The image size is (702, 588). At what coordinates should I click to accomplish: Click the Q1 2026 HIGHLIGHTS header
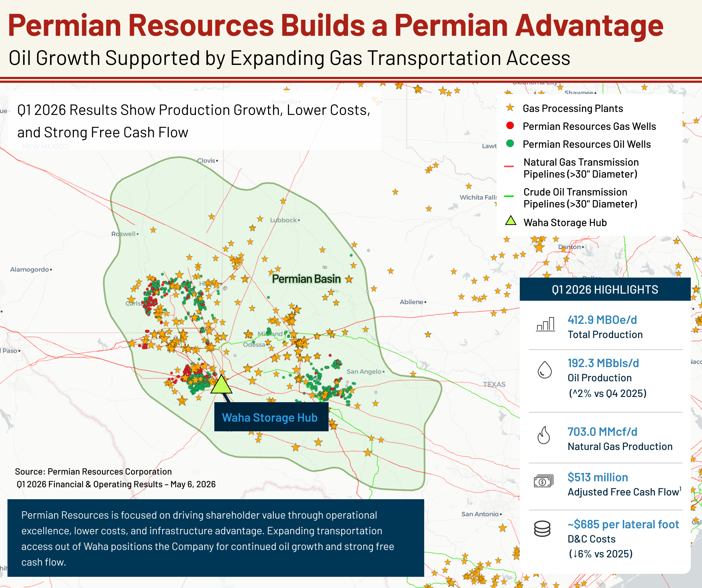pos(605,289)
